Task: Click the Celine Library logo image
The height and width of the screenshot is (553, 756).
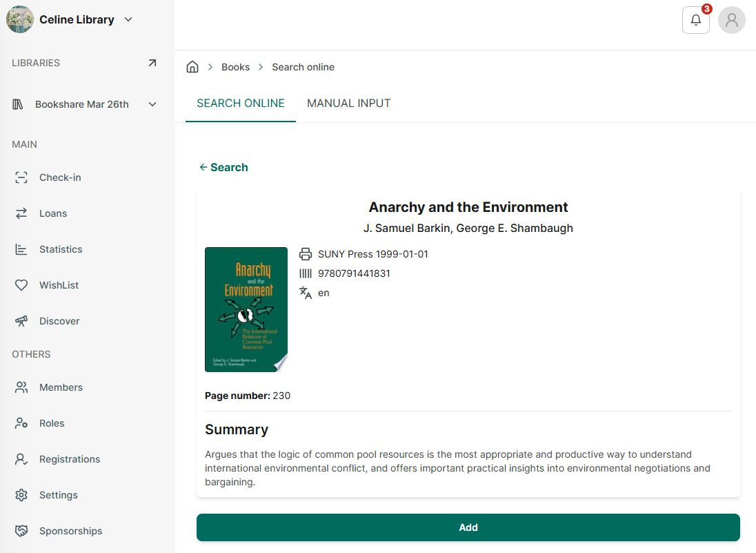Action: coord(20,19)
